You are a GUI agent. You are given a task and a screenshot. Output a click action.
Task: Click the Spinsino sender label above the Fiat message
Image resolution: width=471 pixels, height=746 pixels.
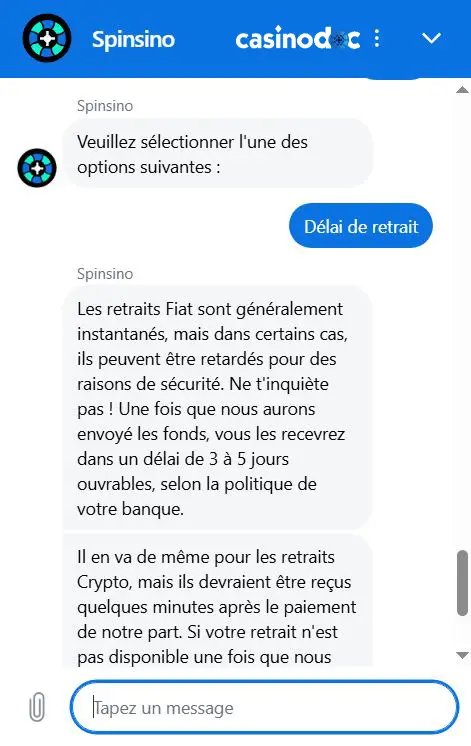105,274
